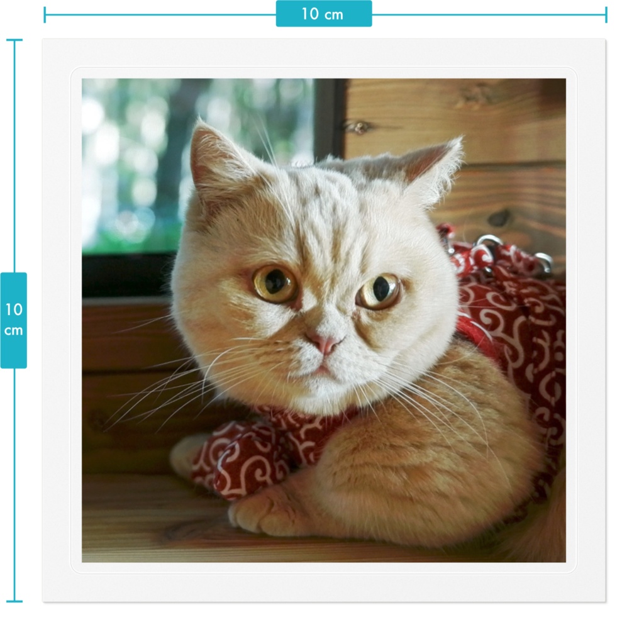This screenshot has height=644, width=644.
Task: Click the top end cap of height line
Action: [x=14, y=40]
